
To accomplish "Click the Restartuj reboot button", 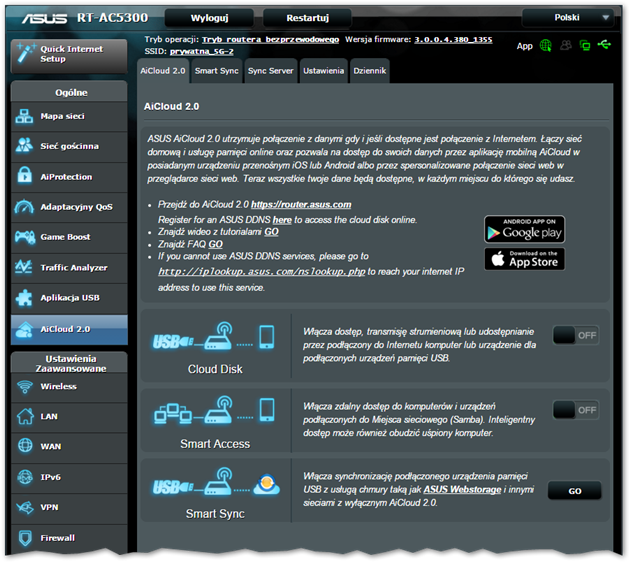I will 307,18.
